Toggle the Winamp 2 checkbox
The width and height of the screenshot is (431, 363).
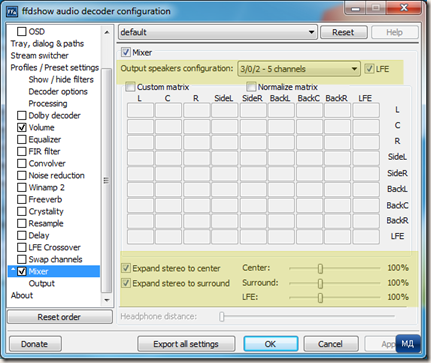point(22,188)
